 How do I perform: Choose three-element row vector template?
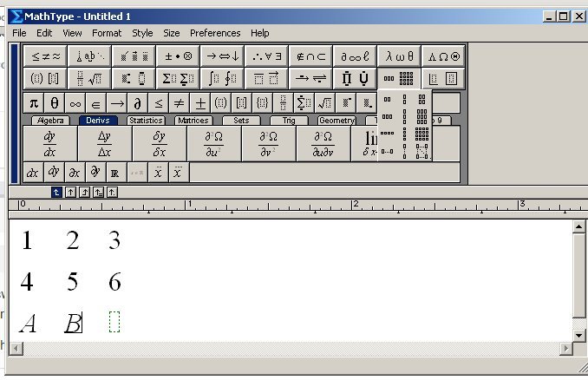pos(388,116)
